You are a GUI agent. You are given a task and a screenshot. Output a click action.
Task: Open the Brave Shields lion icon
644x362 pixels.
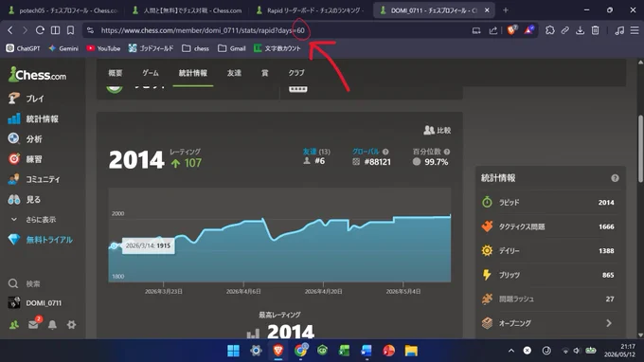[511, 29]
